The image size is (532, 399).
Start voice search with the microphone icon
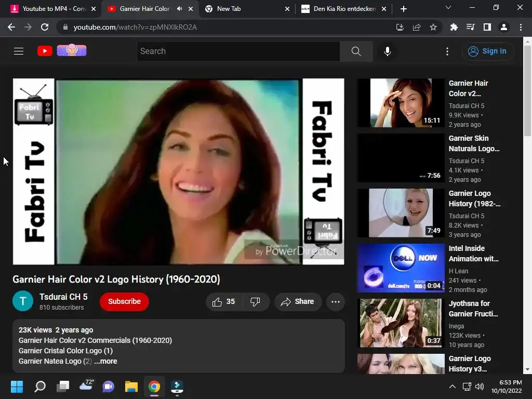(388, 51)
